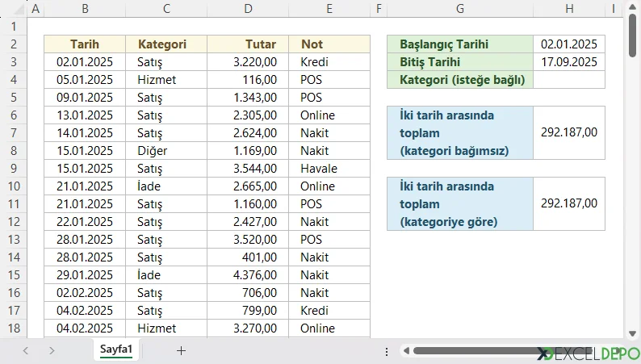Select the kategoriye göre total result cell

568,203
